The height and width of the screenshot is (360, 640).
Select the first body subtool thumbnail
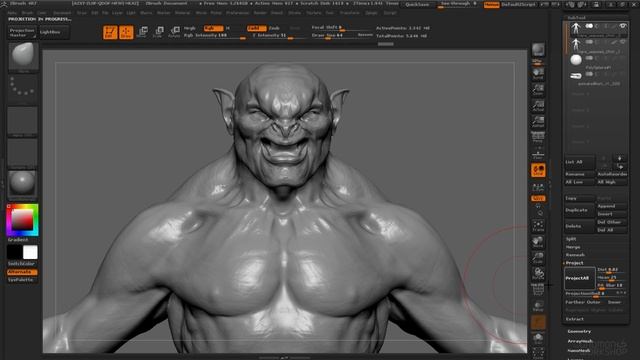point(576,28)
